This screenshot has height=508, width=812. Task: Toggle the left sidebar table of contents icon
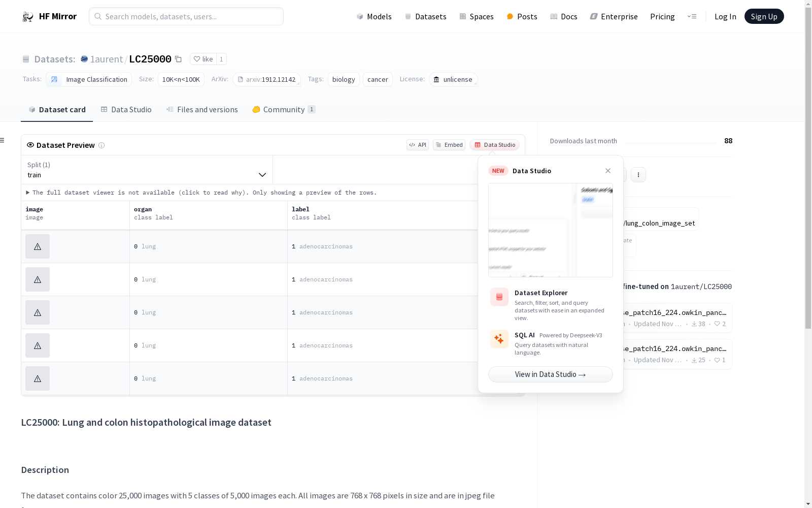click(x=3, y=140)
